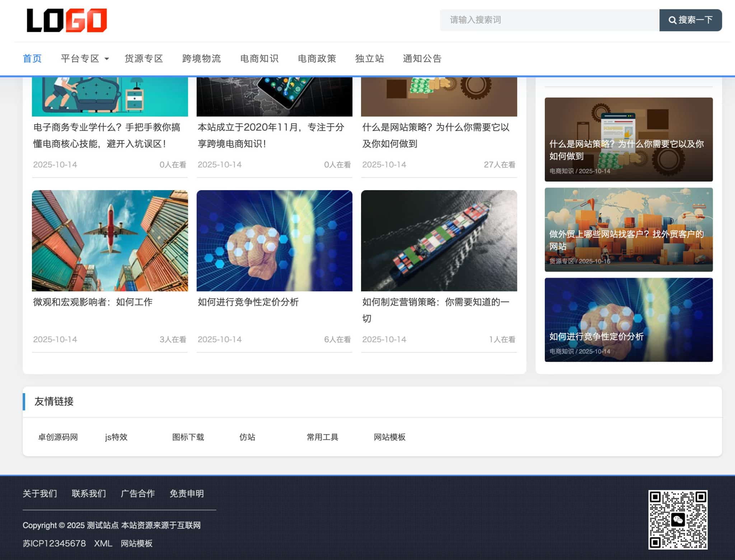Open main-list article 如何进行竞争性定价分析
Screen dimensions: 735x560
pos(248,302)
